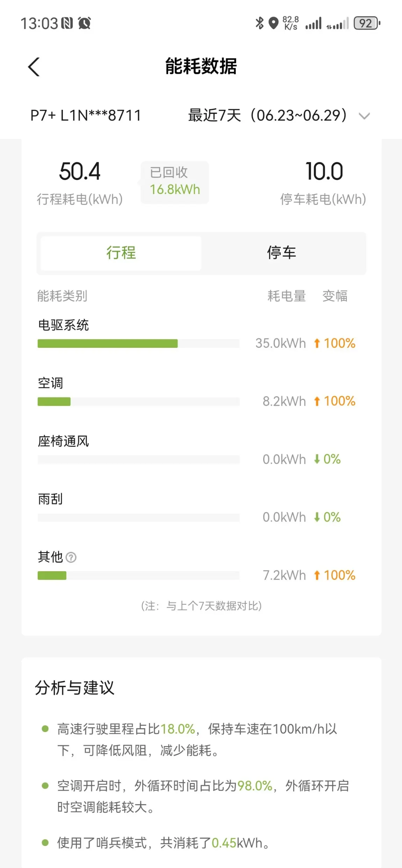
Task: Tap the location pin status icon
Action: 273,23
